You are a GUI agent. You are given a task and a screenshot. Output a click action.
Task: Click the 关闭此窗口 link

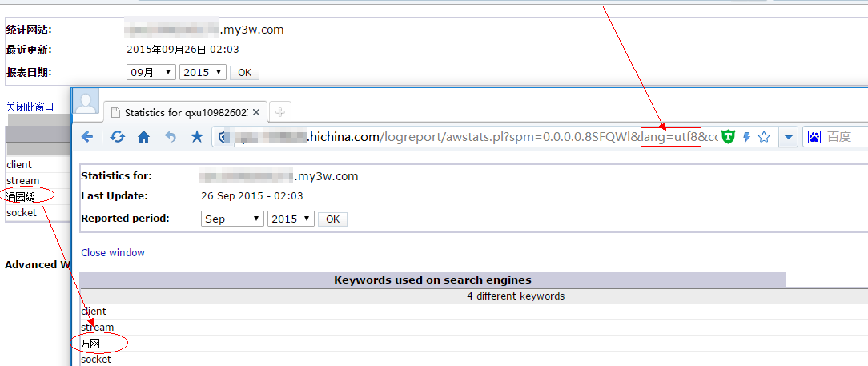coord(30,107)
